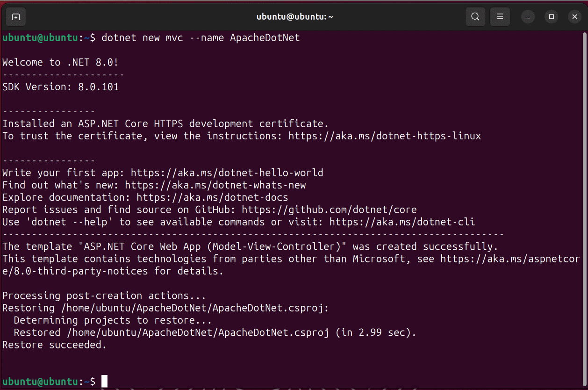Open the terminal search
The width and height of the screenshot is (588, 390).
coord(475,17)
